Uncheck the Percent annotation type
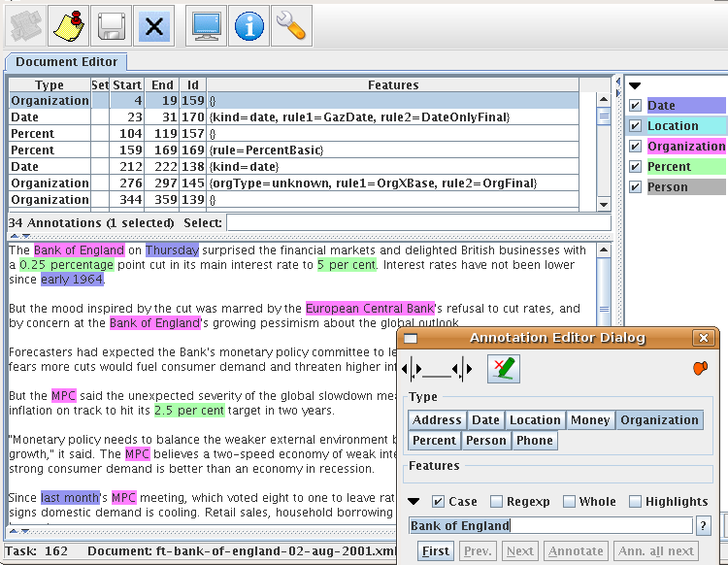The height and width of the screenshot is (565, 728). click(635, 167)
